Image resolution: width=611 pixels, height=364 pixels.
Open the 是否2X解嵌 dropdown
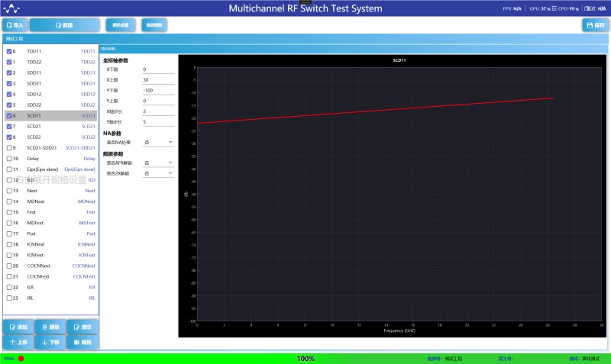tap(159, 174)
